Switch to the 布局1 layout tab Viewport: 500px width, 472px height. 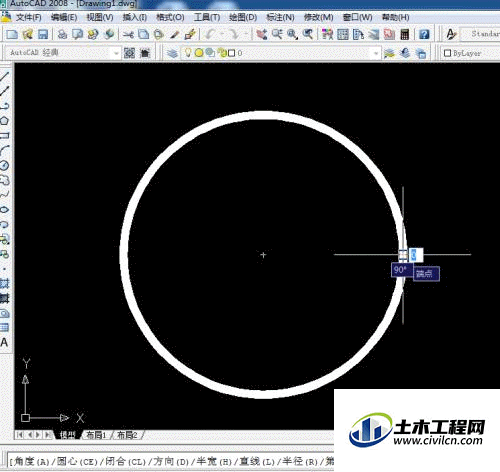click(96, 435)
